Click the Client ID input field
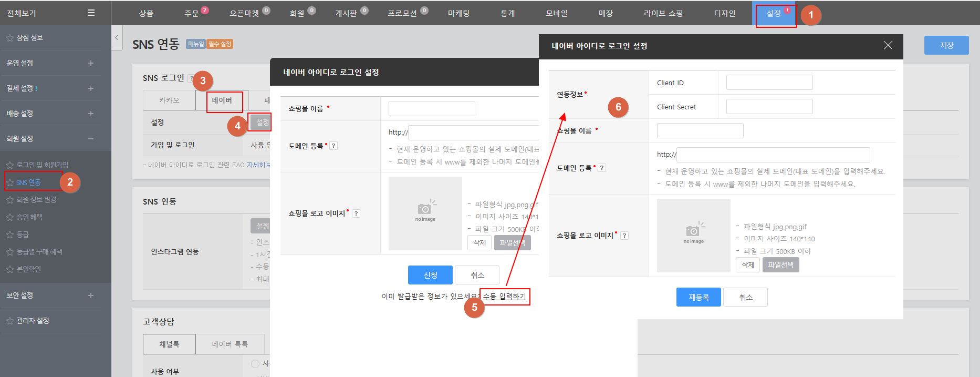The height and width of the screenshot is (377, 980). [769, 83]
